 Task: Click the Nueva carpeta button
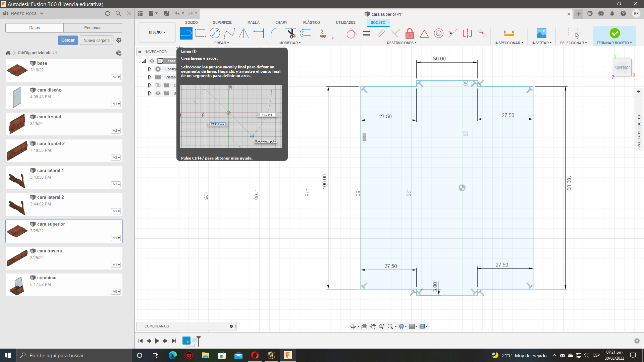pos(96,40)
